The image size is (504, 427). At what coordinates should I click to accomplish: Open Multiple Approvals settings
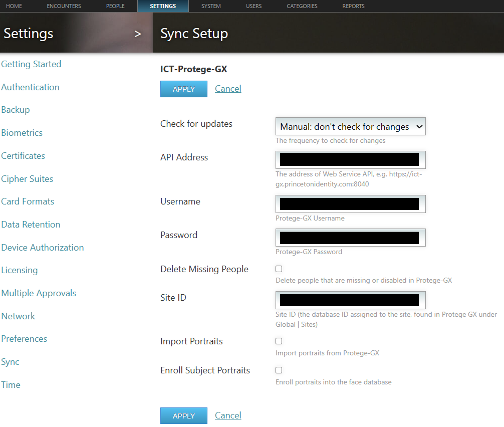(x=39, y=293)
